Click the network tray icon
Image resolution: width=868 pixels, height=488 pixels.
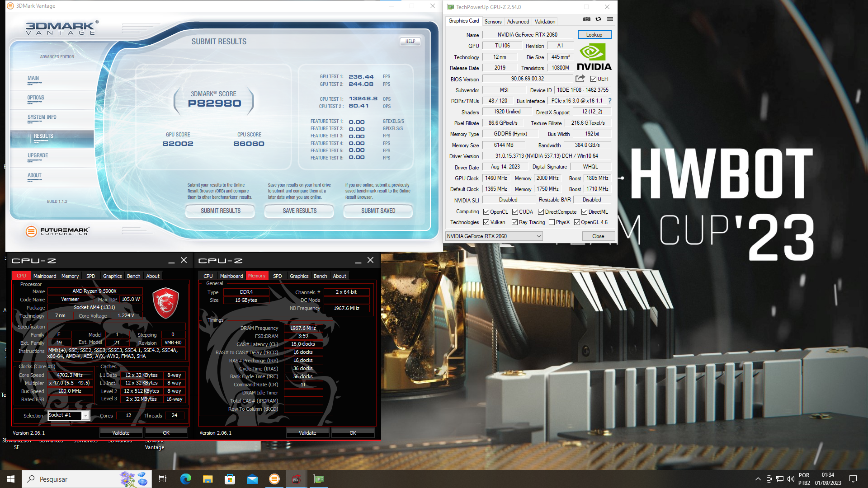(x=780, y=479)
